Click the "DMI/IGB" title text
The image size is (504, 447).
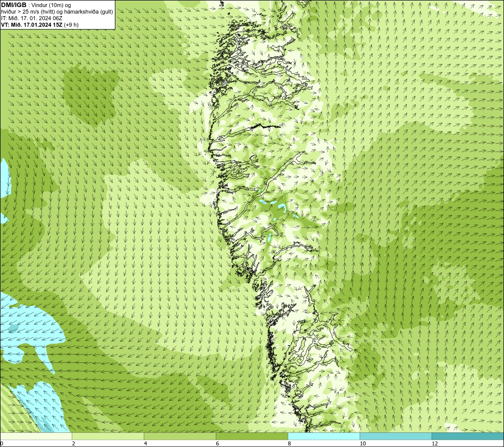coord(14,5)
